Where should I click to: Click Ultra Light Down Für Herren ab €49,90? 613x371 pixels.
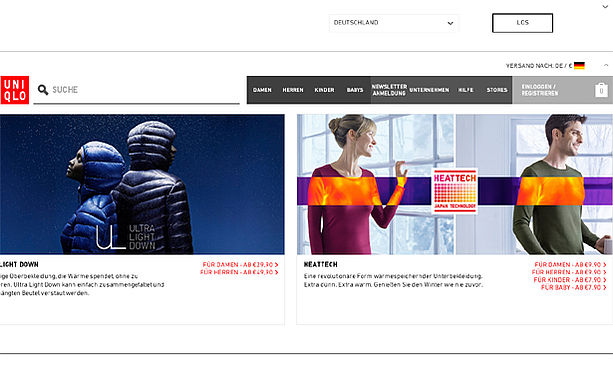(x=239, y=272)
